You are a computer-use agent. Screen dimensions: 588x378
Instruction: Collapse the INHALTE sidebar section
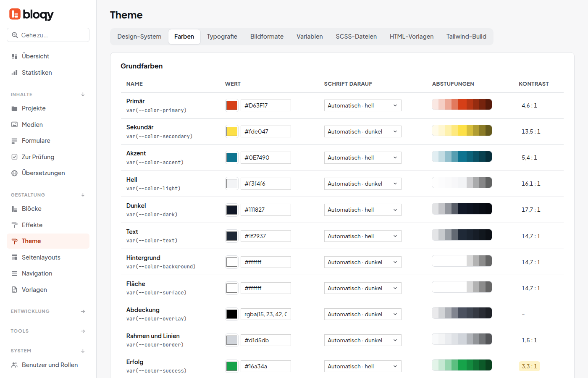pyautogui.click(x=83, y=94)
